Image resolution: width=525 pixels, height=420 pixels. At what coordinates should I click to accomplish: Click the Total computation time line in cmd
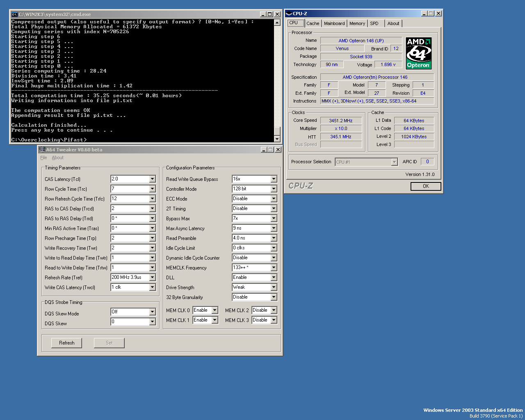coord(96,96)
